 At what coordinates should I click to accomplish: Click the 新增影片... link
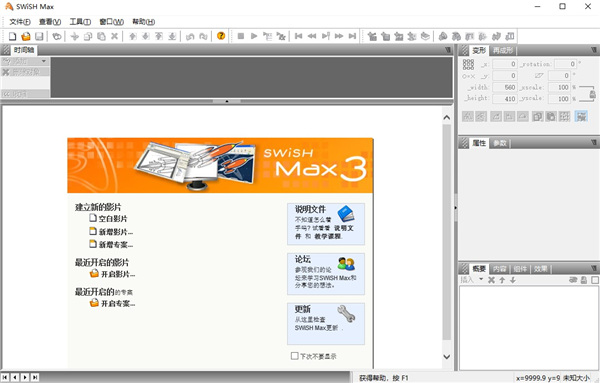coord(116,231)
